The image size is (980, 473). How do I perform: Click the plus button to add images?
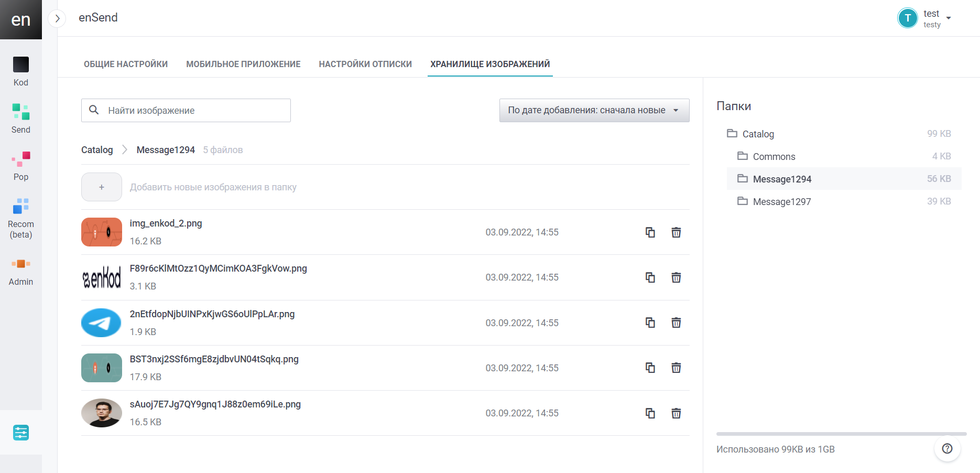tap(102, 187)
